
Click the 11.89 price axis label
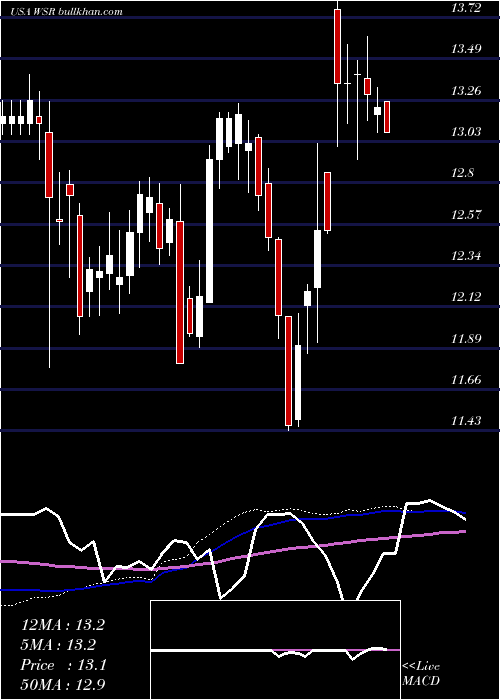click(466, 339)
